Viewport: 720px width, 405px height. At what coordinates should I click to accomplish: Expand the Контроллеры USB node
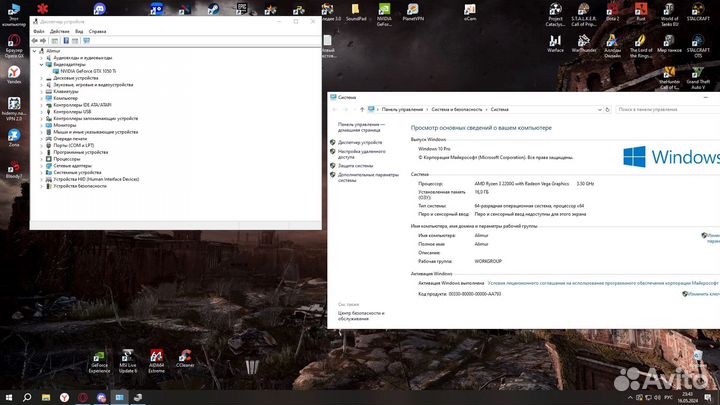(41, 112)
